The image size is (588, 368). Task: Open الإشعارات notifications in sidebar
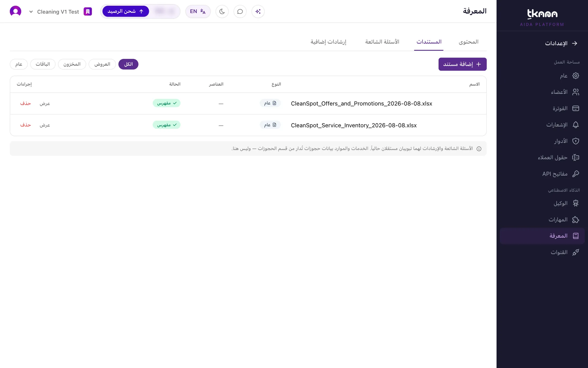click(542, 125)
